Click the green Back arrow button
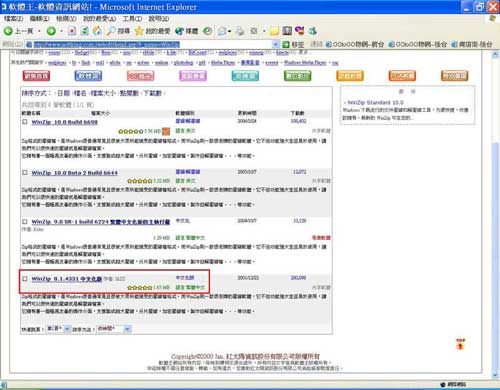The width and height of the screenshot is (500, 390). click(8, 31)
